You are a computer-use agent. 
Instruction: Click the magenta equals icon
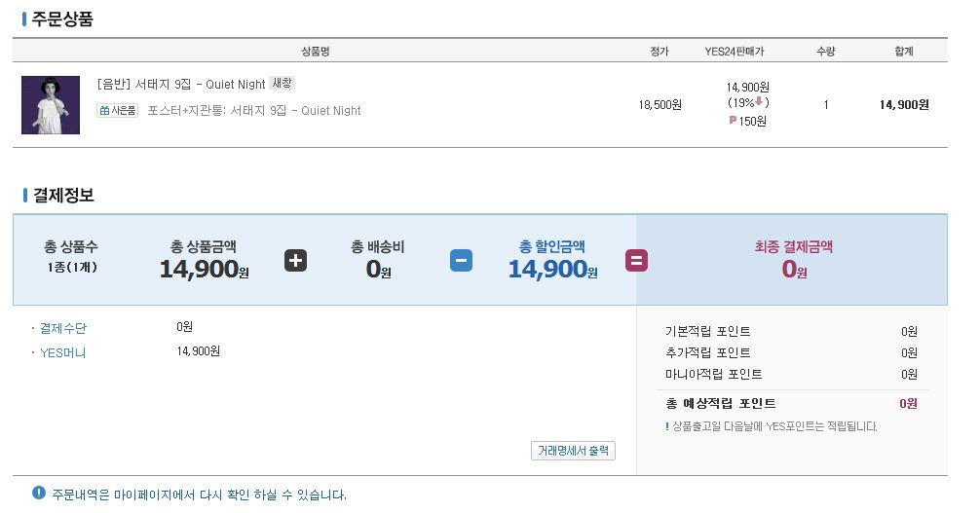pyautogui.click(x=636, y=261)
